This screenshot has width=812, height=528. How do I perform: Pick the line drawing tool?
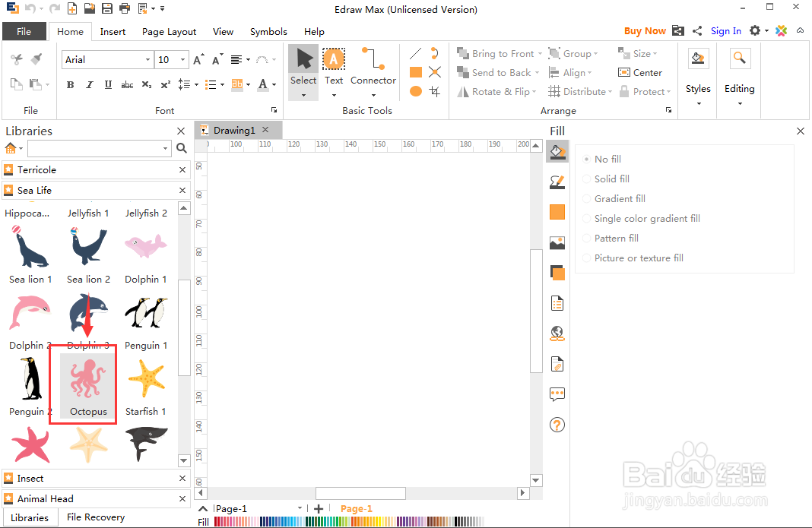point(415,53)
